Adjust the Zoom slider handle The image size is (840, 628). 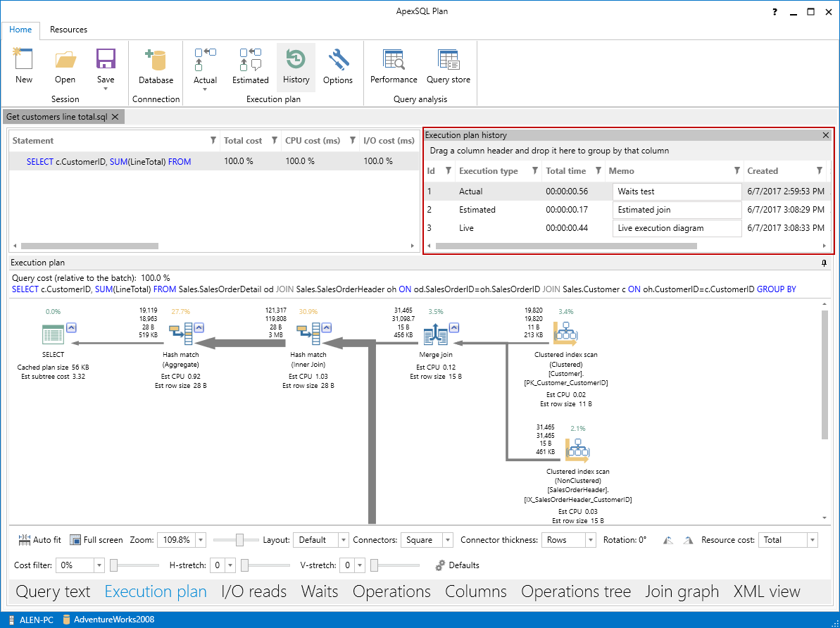pos(239,540)
